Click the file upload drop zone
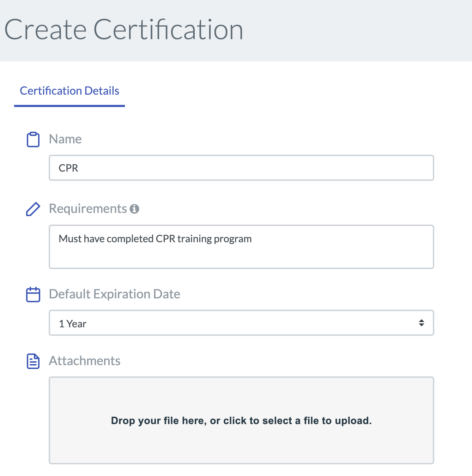 (x=241, y=420)
